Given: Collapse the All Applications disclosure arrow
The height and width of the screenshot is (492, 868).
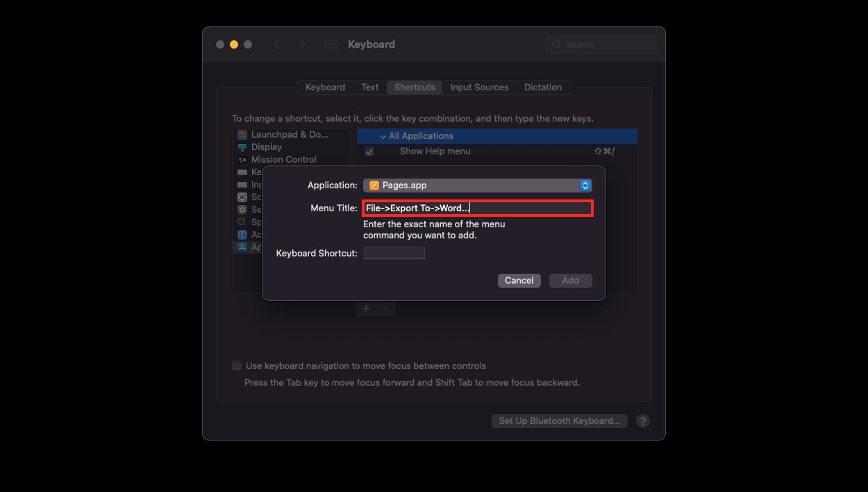Looking at the screenshot, I should pos(383,136).
